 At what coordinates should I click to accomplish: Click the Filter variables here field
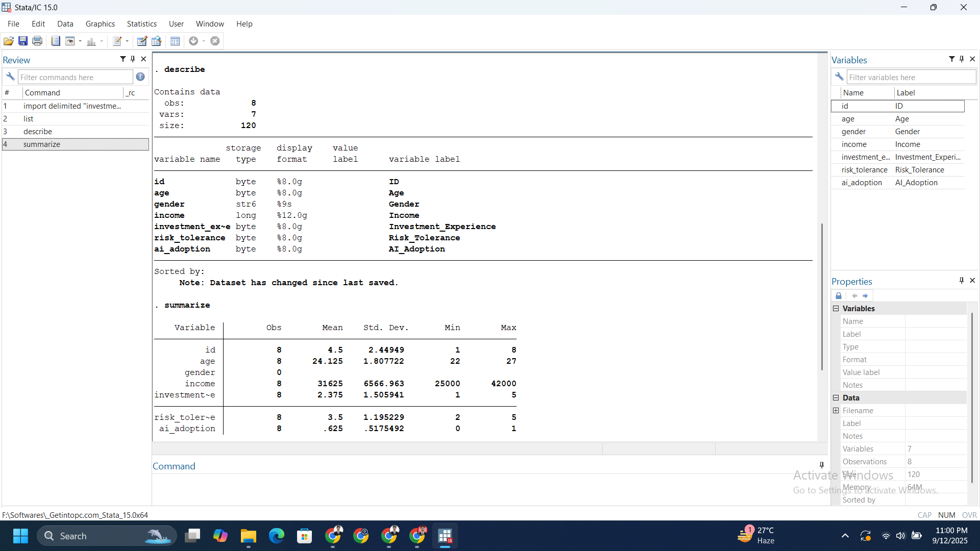coord(911,77)
